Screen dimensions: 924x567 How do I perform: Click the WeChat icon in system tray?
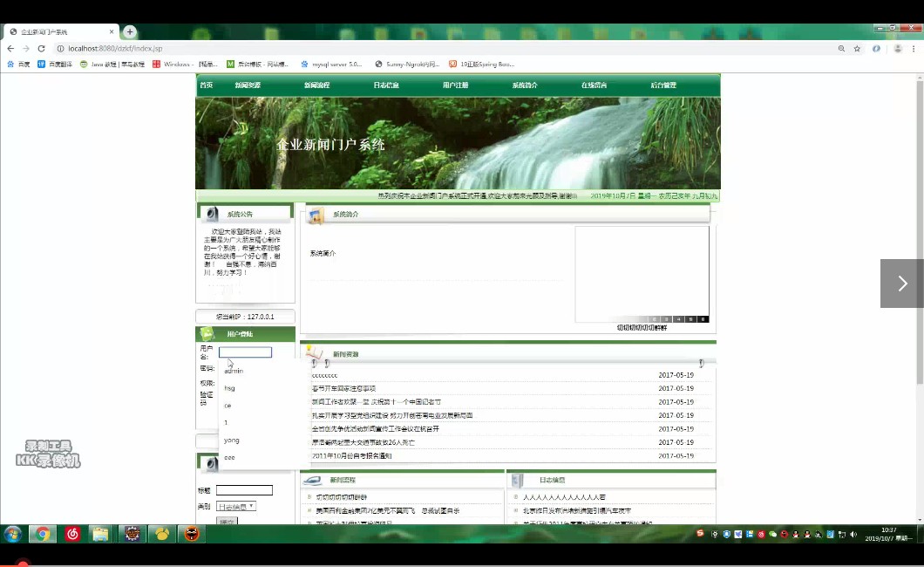772,534
